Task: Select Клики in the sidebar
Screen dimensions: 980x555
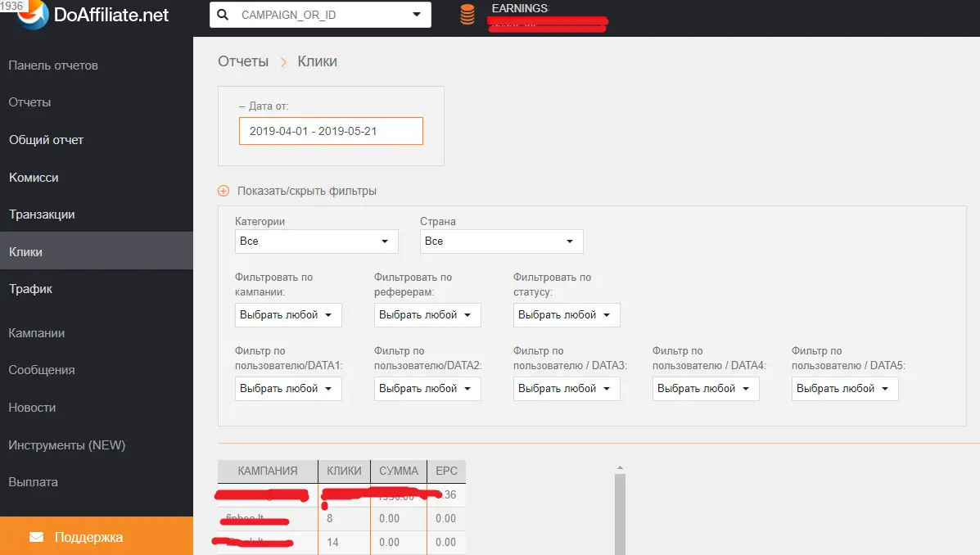Action: (x=97, y=251)
